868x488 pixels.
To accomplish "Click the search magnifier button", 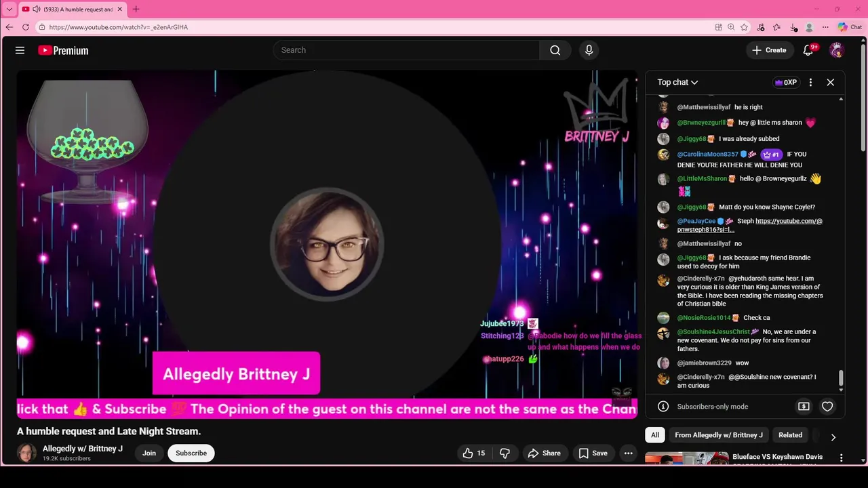I will click(x=555, y=50).
